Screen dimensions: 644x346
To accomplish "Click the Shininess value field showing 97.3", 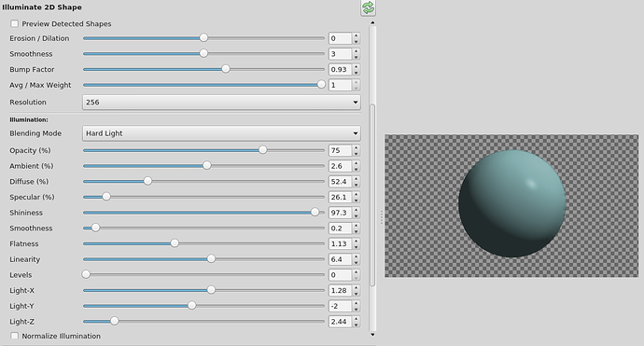I will click(x=340, y=213).
